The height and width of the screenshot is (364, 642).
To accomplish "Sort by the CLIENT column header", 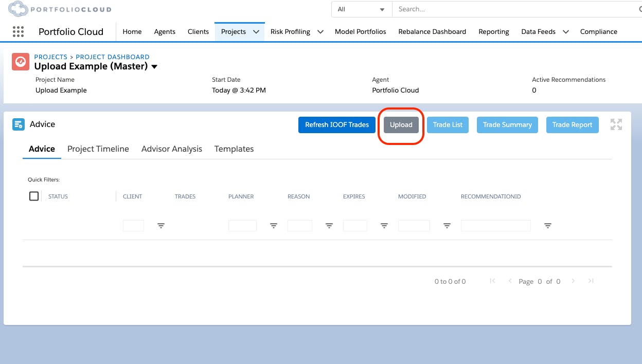I will [x=132, y=196].
